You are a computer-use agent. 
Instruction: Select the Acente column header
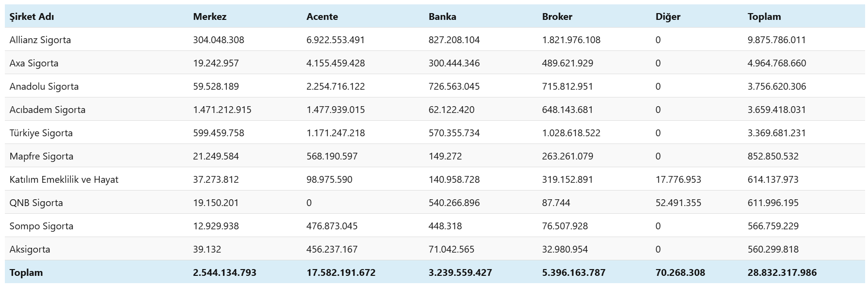322,16
